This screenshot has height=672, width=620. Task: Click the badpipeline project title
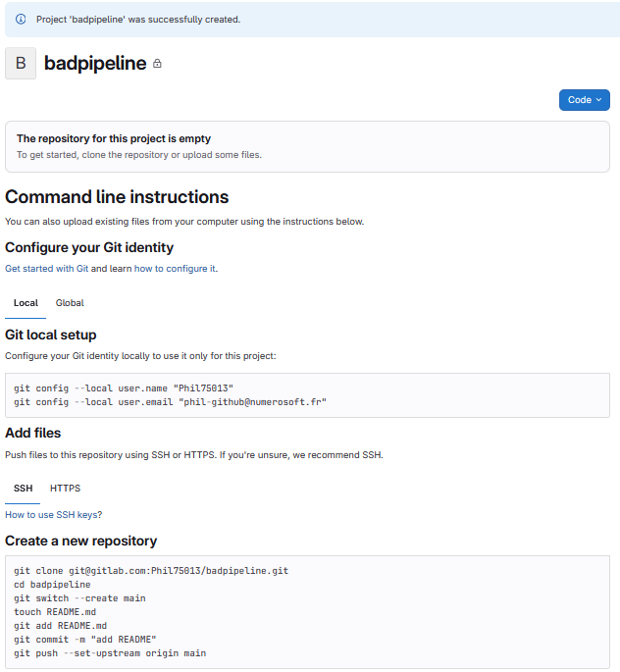coord(95,64)
